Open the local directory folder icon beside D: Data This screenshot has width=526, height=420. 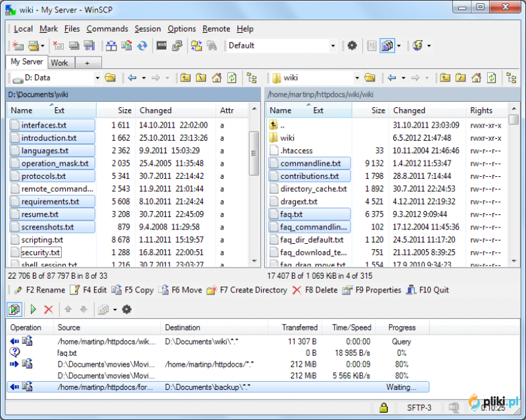[110, 78]
